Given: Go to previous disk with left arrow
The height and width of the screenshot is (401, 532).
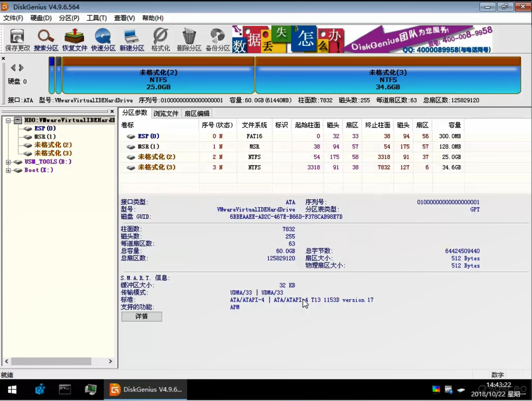Looking at the screenshot, I should [x=13, y=67].
